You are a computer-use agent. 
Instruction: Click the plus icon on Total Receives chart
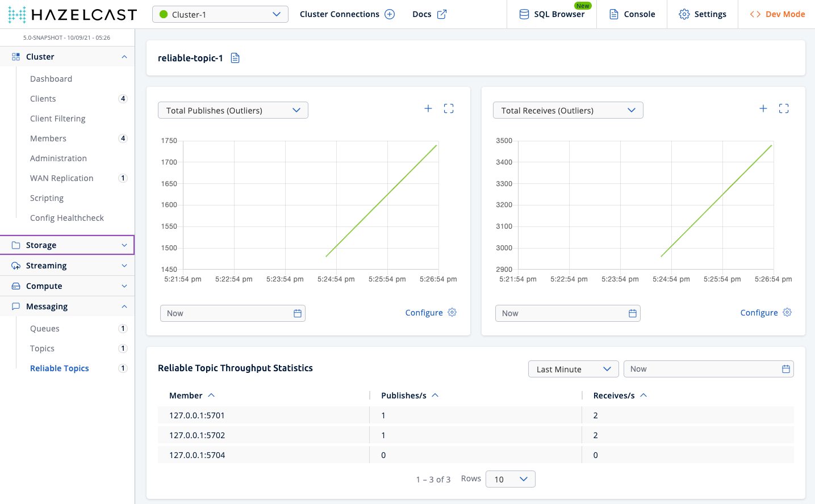pos(763,108)
